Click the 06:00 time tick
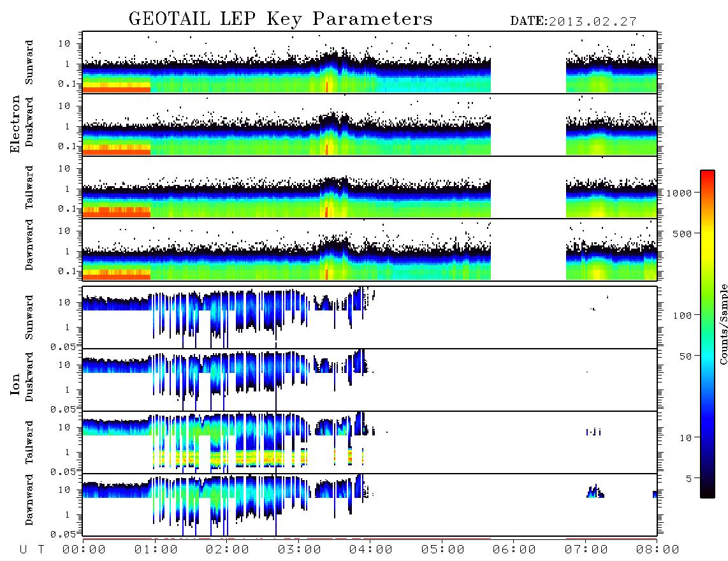Screen dimensions: 728x561 point(514,550)
